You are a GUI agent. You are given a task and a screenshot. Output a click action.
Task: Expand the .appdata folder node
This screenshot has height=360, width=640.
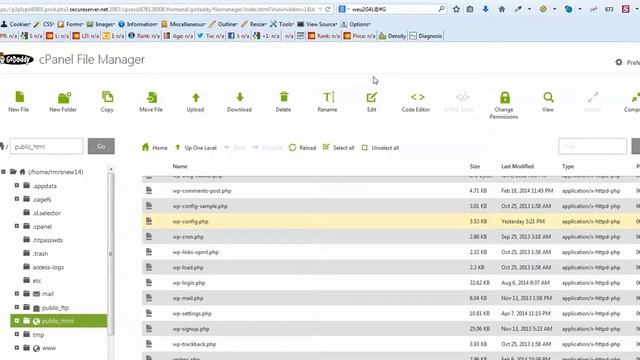click(17, 185)
